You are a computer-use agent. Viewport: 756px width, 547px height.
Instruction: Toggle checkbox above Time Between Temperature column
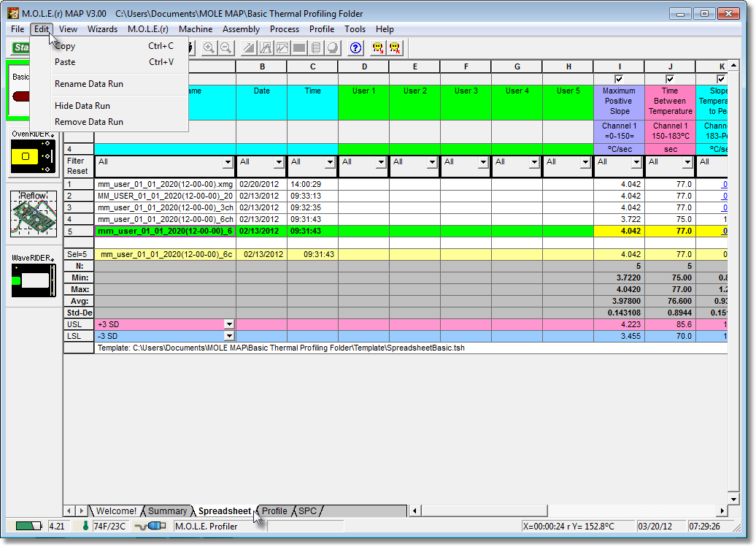pos(670,79)
